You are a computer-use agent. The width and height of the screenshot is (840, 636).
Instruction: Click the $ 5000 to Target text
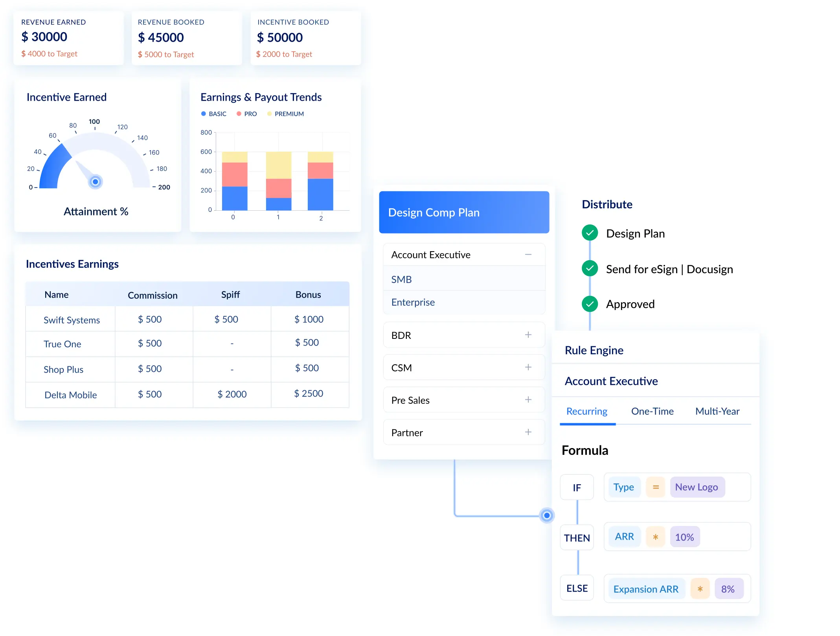166,54
